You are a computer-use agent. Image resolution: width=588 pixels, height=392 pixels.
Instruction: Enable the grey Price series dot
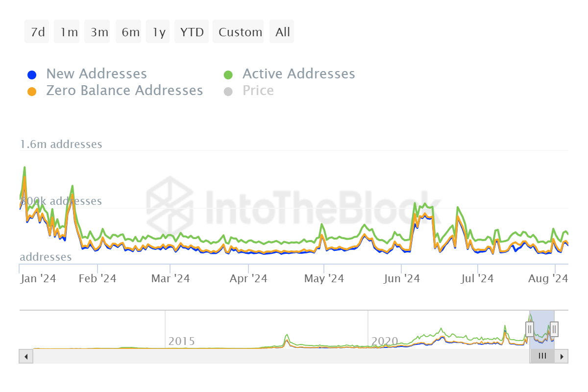228,92
